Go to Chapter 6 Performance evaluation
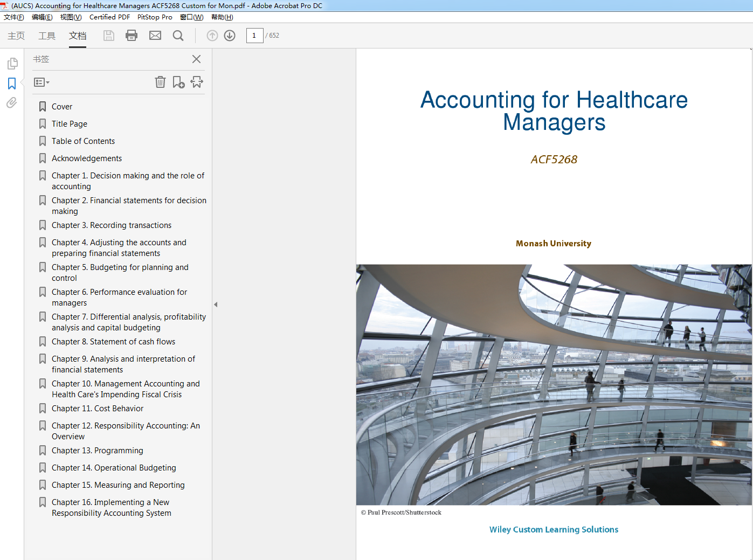This screenshot has height=560, width=753. pos(120,298)
